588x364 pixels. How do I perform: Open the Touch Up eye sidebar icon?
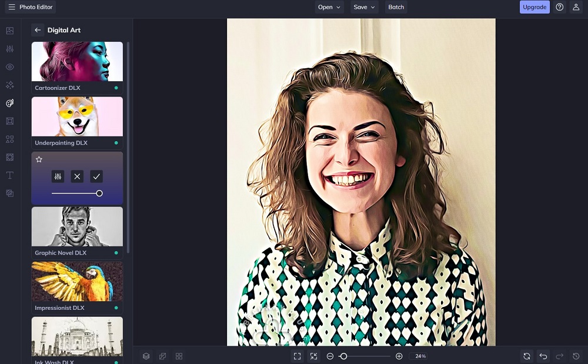tap(10, 66)
